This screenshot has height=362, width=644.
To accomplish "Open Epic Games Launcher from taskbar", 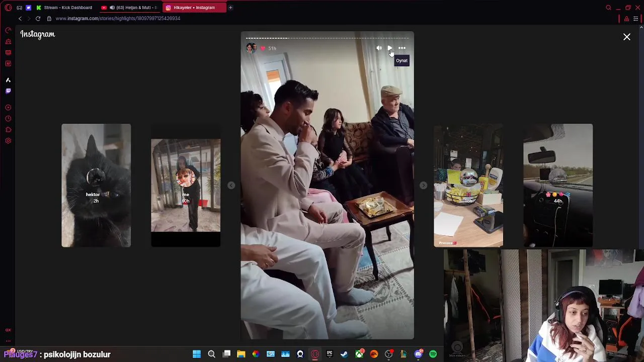I will coord(330,354).
